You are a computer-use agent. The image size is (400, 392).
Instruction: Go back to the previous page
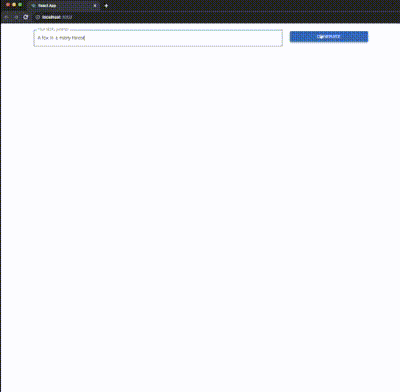(x=7, y=17)
